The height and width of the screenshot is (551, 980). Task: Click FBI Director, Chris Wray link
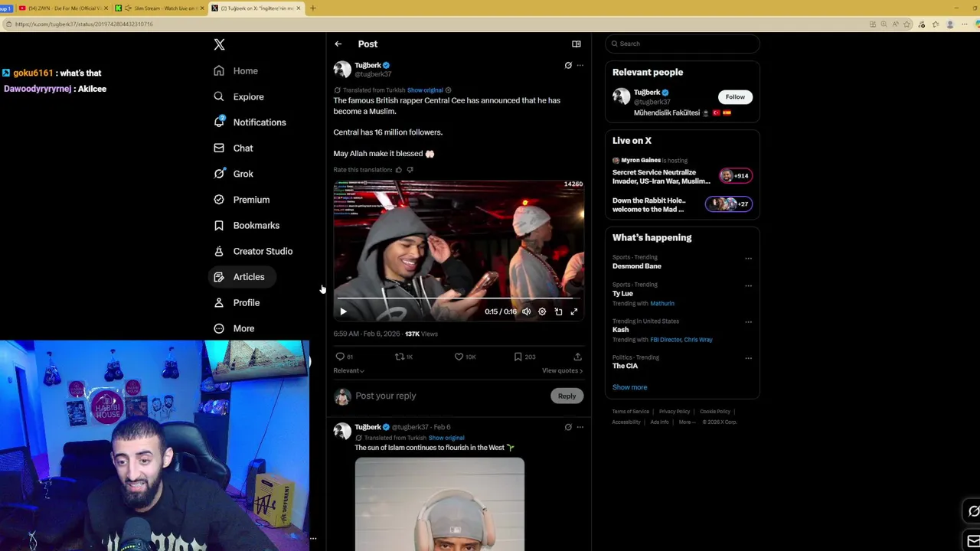click(681, 340)
